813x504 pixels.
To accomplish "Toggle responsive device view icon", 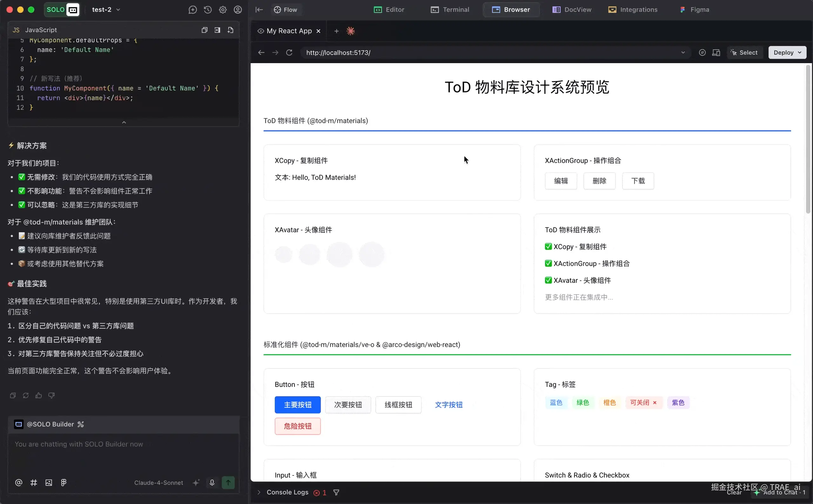I will [716, 52].
